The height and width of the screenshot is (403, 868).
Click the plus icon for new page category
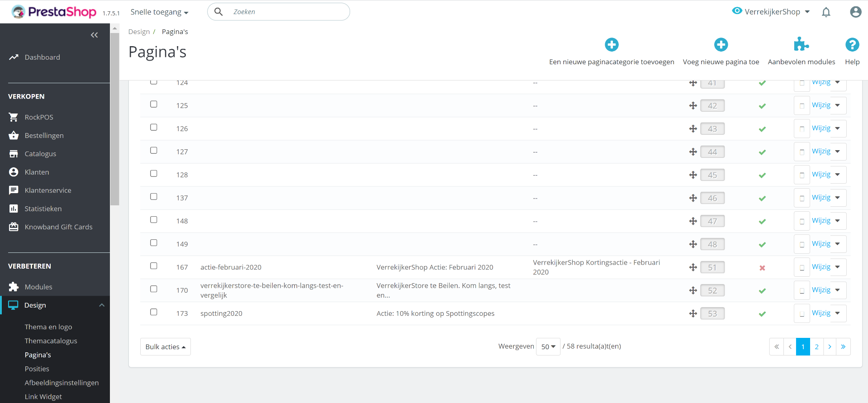click(x=612, y=45)
